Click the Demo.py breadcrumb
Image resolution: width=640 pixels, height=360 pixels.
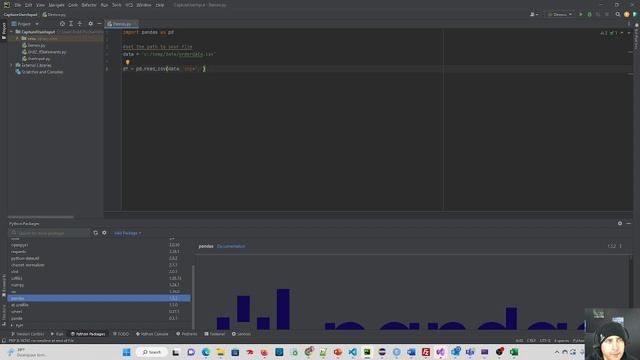(x=54, y=15)
